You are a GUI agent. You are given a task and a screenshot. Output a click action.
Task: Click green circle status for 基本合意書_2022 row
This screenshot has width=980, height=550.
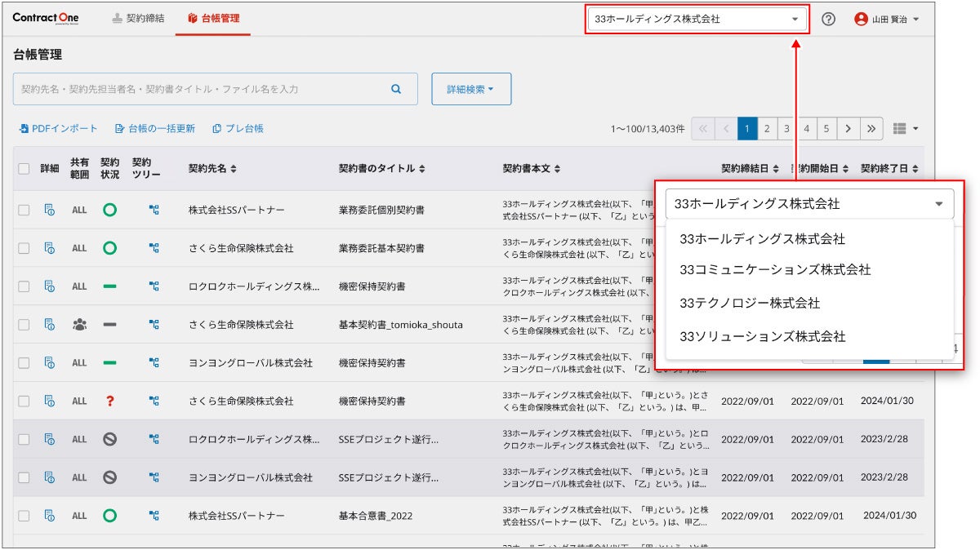(109, 516)
